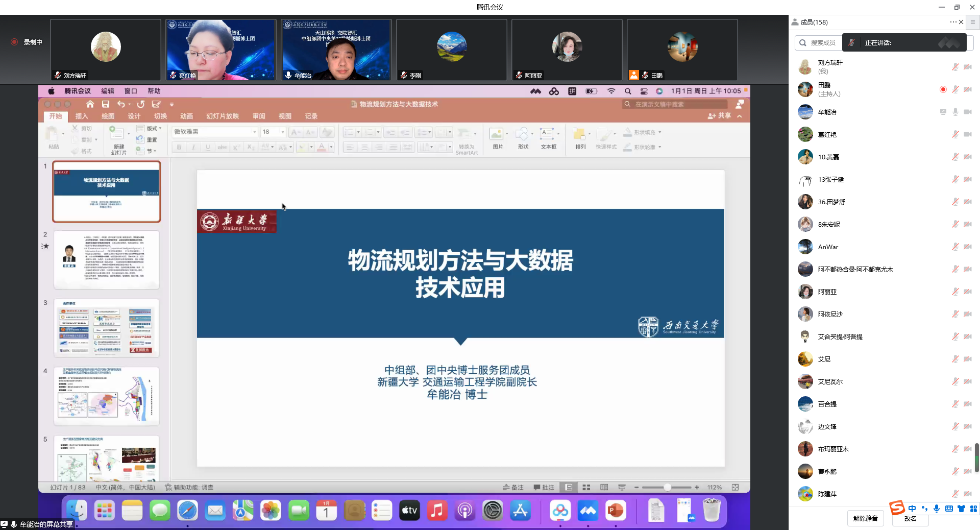
Task: Click the 解除静音 button
Action: [x=865, y=518]
